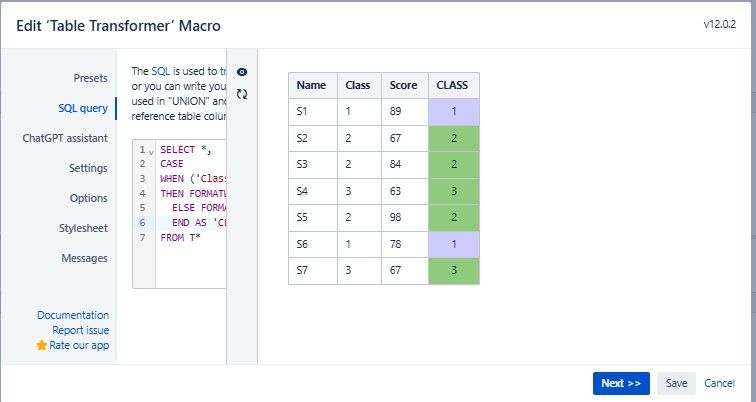Follow the SQL hyperlink in the description

coord(161,71)
